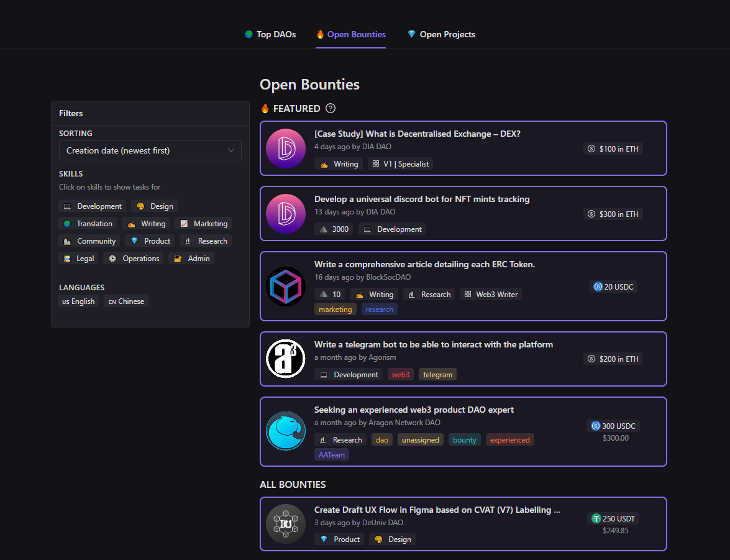Open the DIA DAO logo on DEX case study

pos(286,149)
